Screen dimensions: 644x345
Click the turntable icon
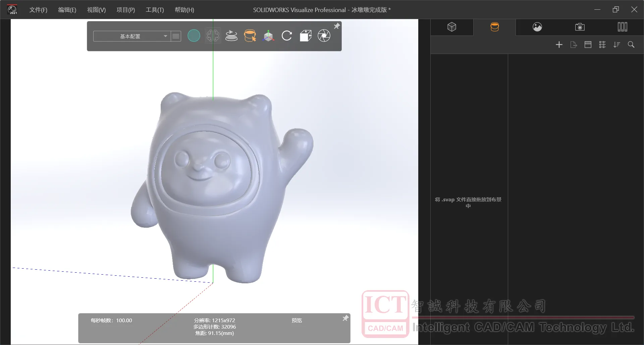tap(231, 36)
